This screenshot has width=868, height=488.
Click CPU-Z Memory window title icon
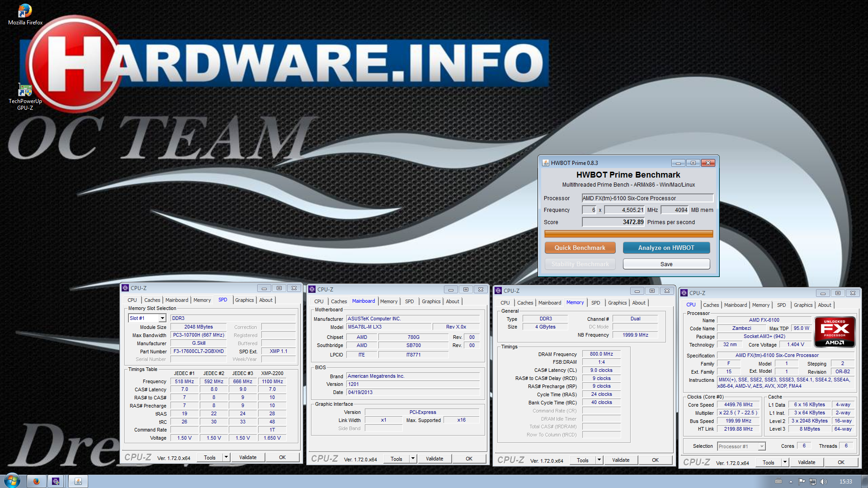pyautogui.click(x=498, y=291)
